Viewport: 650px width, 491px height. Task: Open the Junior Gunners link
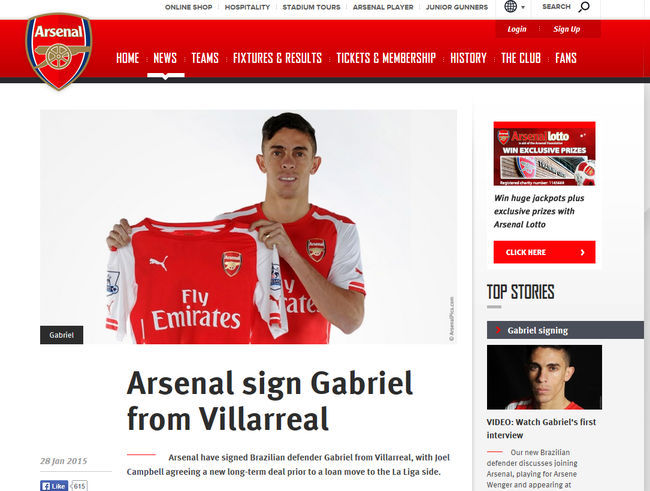coord(457,7)
